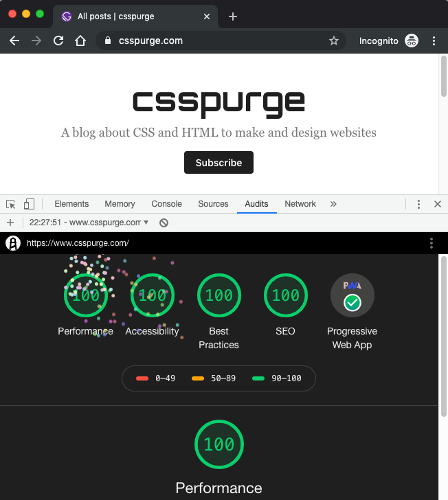Go to browser home page

tap(80, 41)
